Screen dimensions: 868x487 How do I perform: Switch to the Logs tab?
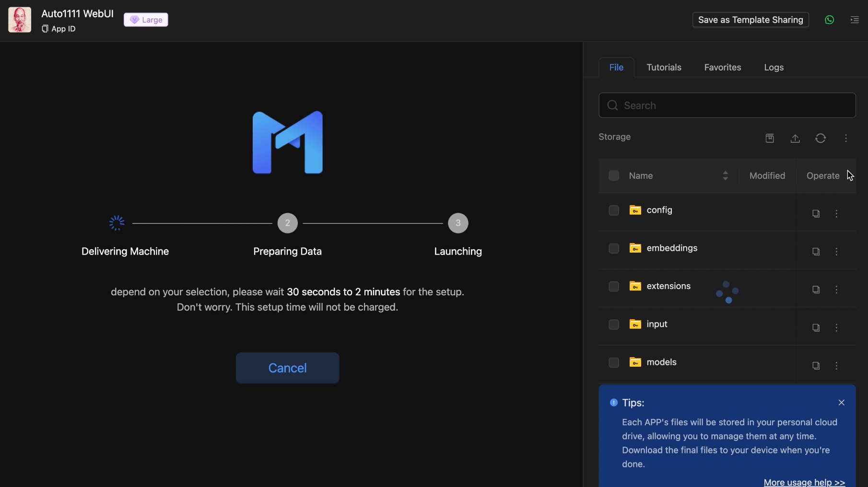pyautogui.click(x=774, y=68)
